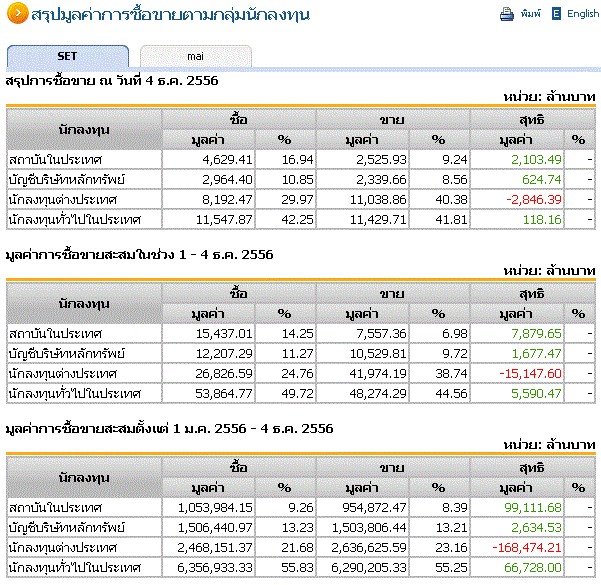Viewport: 601px width, 585px height.
Task: Click the daily net value 2,103.49
Action: [536, 159]
